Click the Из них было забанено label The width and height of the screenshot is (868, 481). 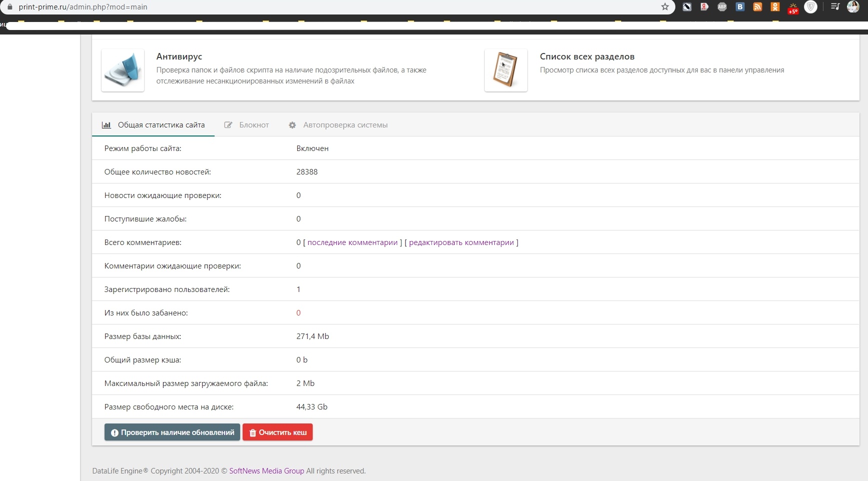[x=146, y=313]
